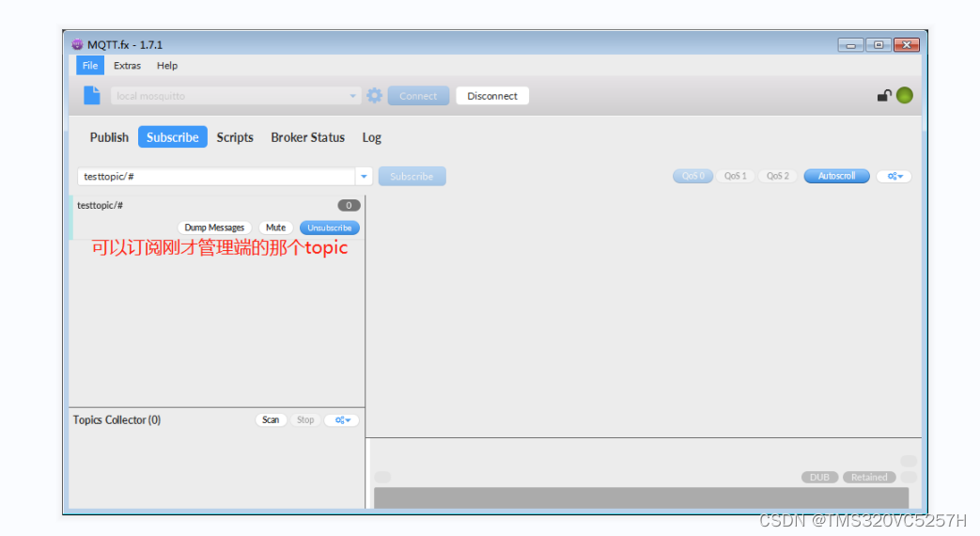The height and width of the screenshot is (536, 980).
Task: Click the green connection status indicator
Action: [905, 95]
